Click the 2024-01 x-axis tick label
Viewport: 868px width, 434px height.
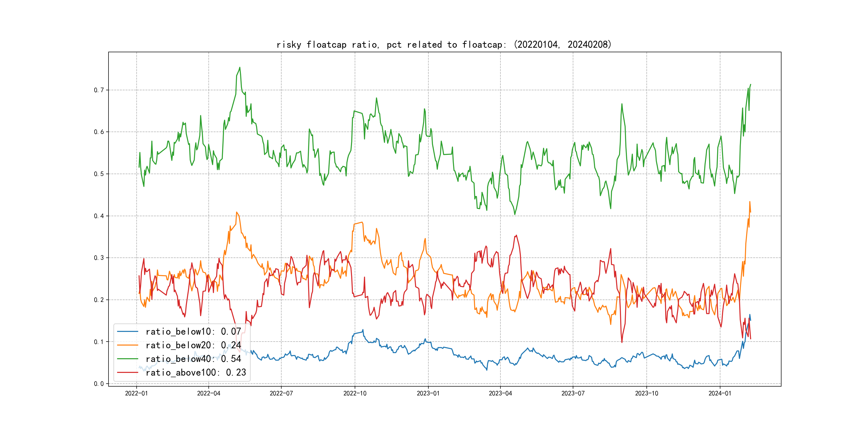pos(720,393)
